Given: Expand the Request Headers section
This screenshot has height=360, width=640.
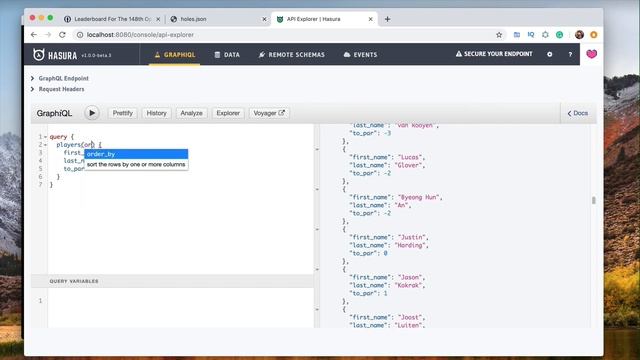Looking at the screenshot, I should [x=58, y=89].
